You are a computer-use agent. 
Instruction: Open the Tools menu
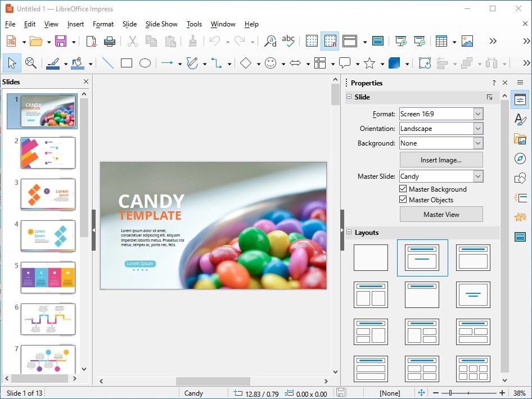[194, 24]
